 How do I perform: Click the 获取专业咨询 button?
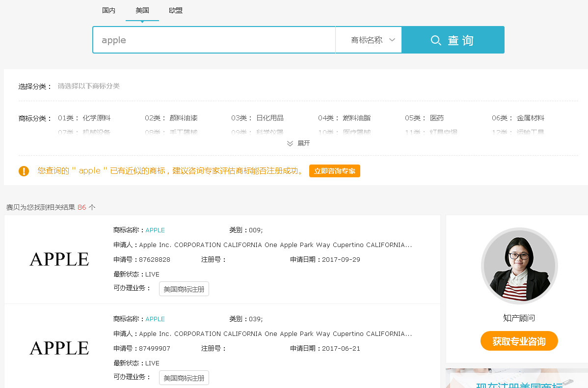pos(519,341)
